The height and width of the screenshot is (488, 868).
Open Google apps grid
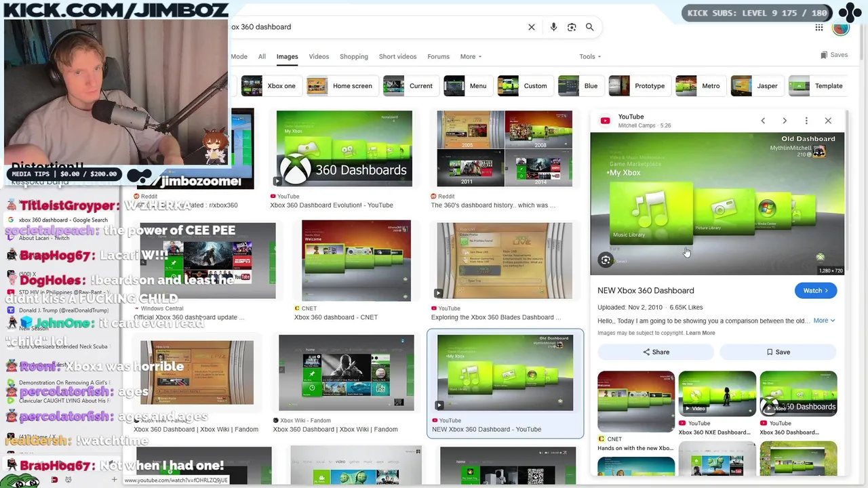click(x=819, y=27)
